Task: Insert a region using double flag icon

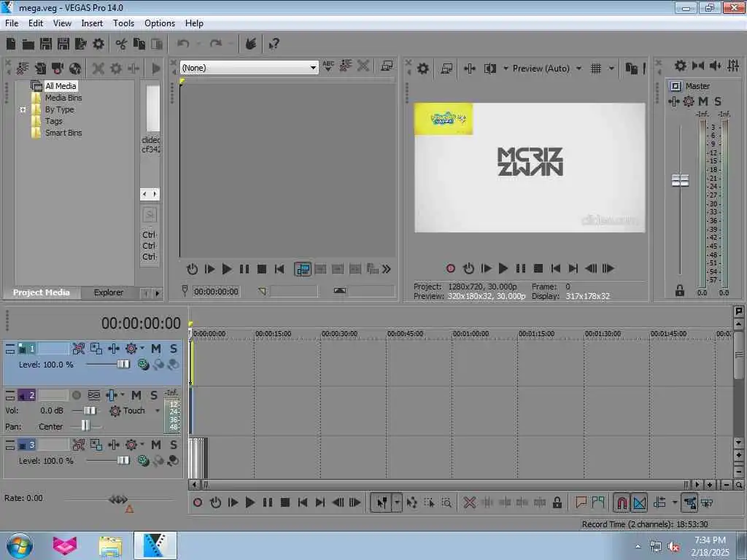Action: (598, 502)
